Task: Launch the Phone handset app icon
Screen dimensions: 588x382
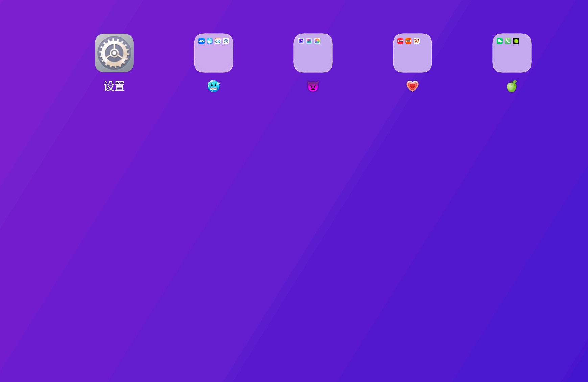Action: tap(508, 41)
